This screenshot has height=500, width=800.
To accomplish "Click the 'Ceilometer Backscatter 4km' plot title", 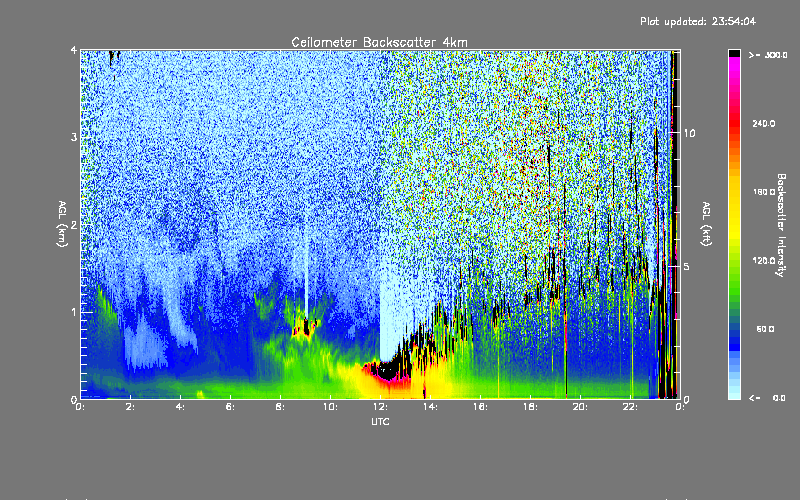I will (379, 42).
